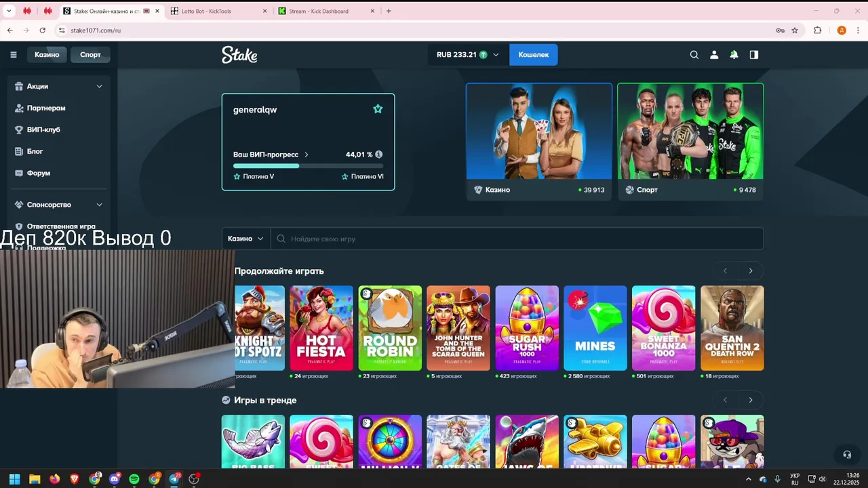Bookmark this page with star icon
Image resolution: width=868 pixels, height=488 pixels.
click(x=795, y=30)
